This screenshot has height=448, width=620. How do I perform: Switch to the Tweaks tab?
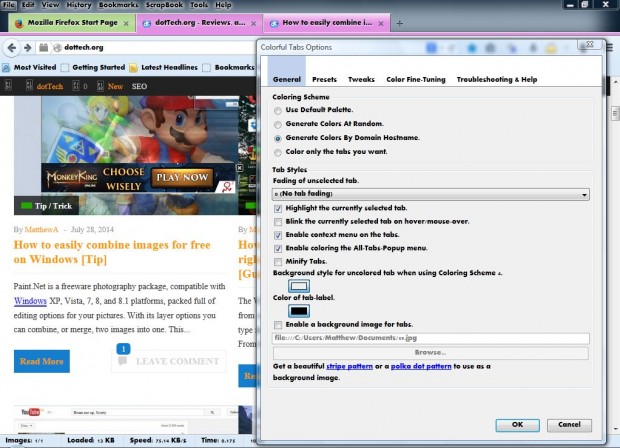[361, 79]
